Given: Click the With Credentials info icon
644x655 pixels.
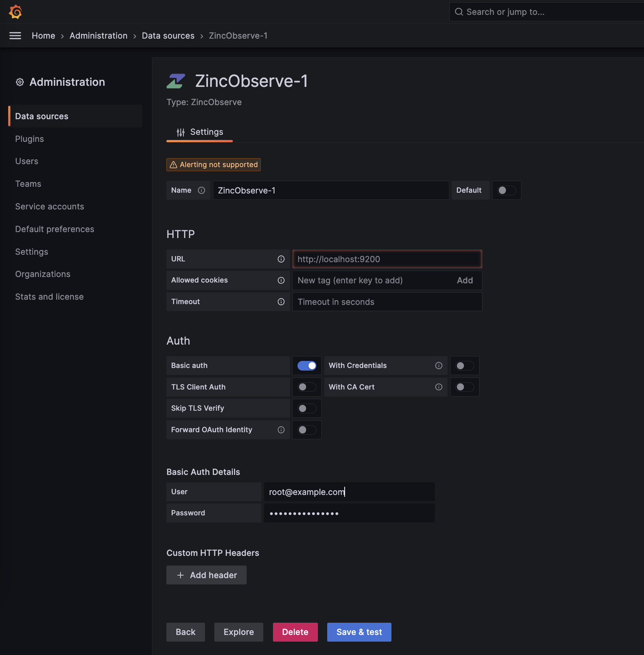Looking at the screenshot, I should click(x=439, y=366).
